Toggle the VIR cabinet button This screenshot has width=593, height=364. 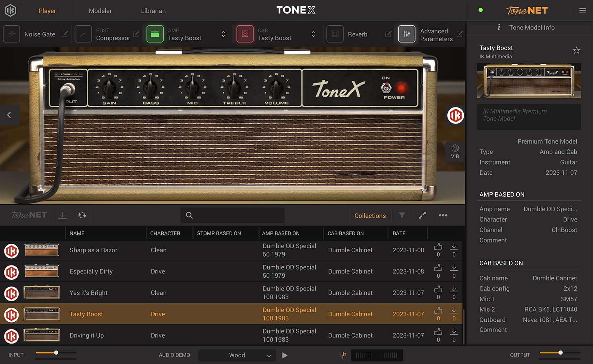coord(455,151)
